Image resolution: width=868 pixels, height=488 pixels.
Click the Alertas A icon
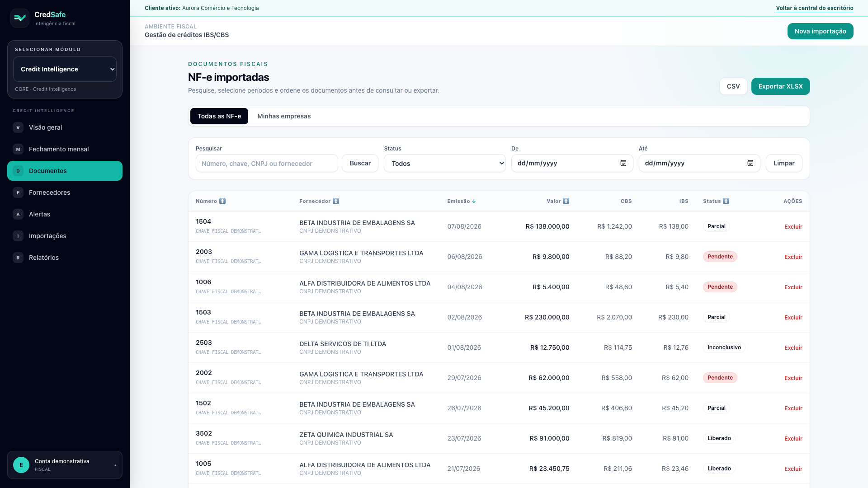click(18, 214)
